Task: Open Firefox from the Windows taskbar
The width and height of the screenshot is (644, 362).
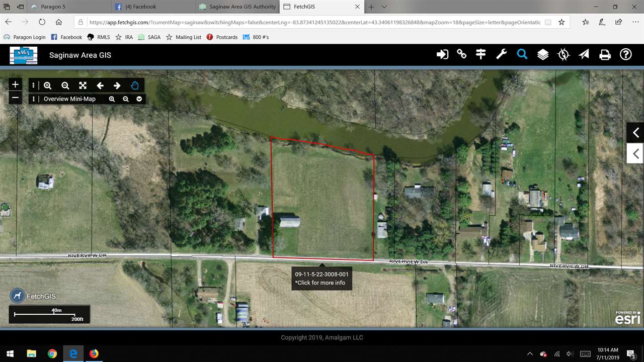Action: coord(94,354)
